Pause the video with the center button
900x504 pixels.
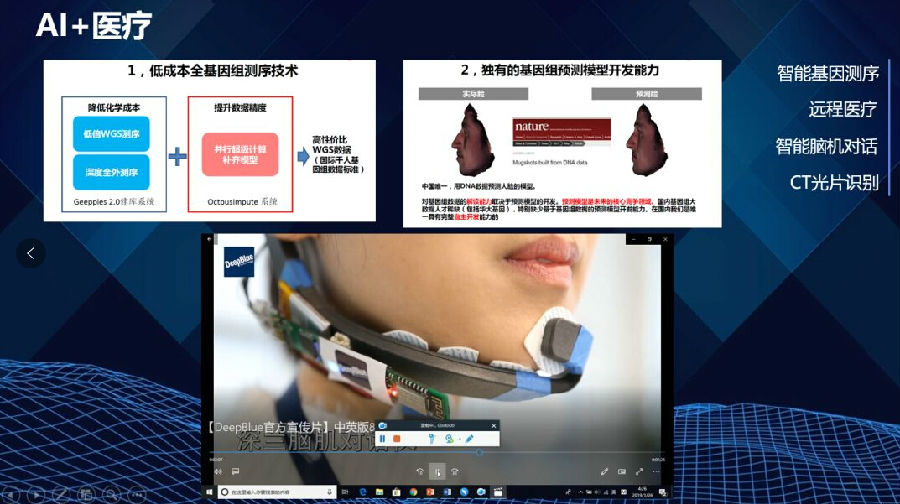click(x=437, y=472)
